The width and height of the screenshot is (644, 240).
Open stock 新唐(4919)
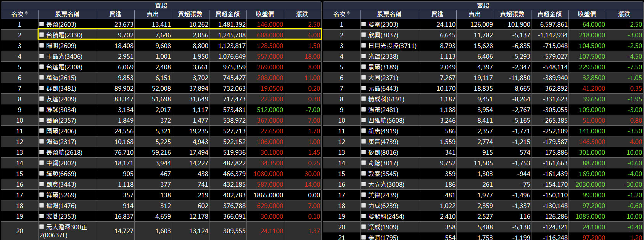pyautogui.click(x=383, y=131)
